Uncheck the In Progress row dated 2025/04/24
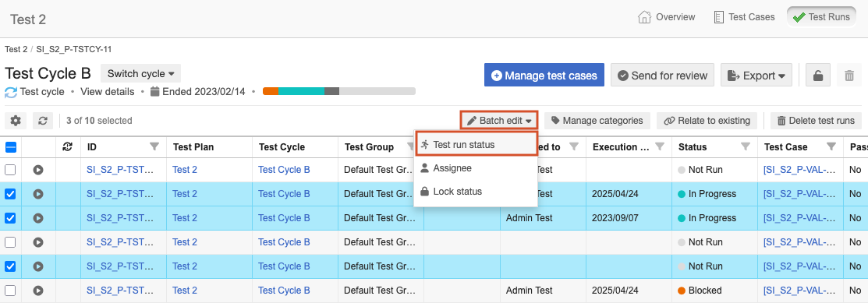 10,194
